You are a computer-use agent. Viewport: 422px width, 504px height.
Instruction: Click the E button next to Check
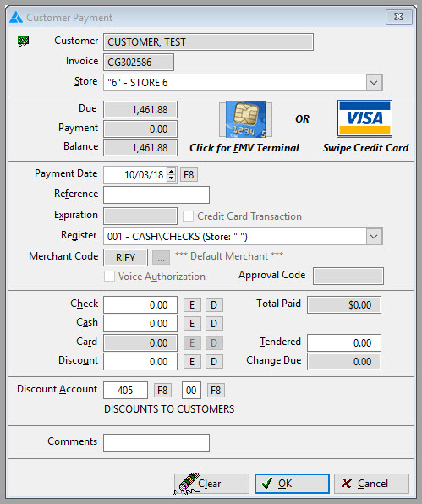coord(192,304)
